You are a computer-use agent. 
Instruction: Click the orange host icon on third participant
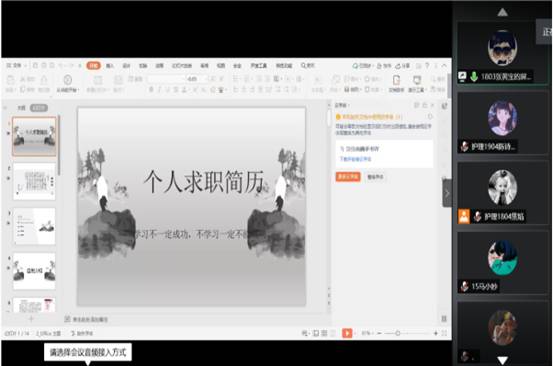[464, 216]
